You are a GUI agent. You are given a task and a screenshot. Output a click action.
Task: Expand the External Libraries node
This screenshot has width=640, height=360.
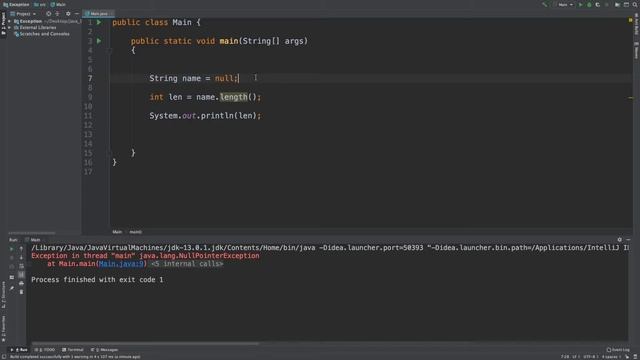(9, 27)
